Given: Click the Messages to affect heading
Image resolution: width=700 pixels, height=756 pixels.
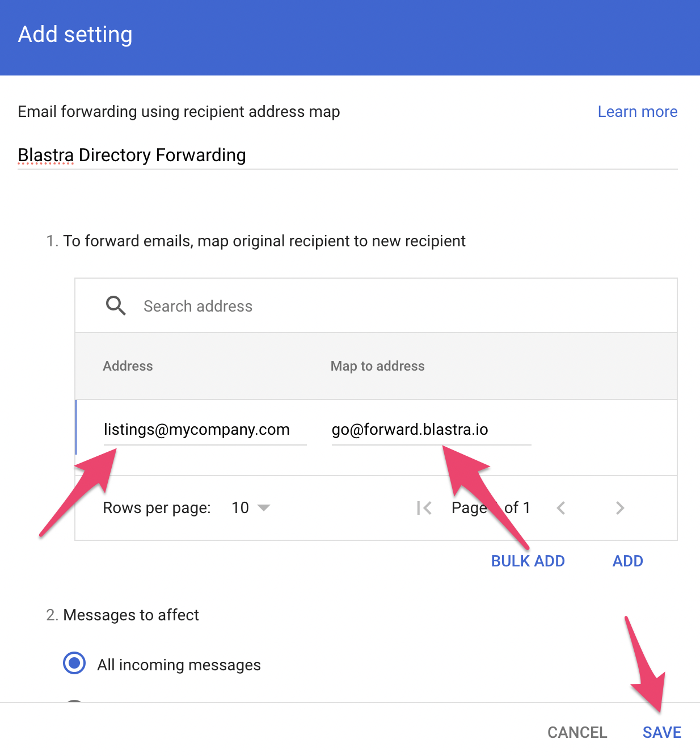Looking at the screenshot, I should [130, 615].
